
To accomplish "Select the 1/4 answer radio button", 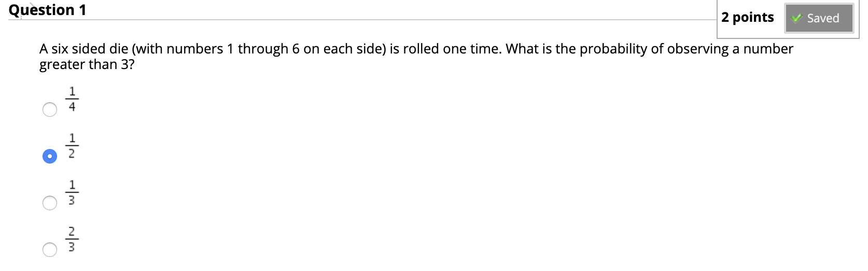I will [x=50, y=110].
